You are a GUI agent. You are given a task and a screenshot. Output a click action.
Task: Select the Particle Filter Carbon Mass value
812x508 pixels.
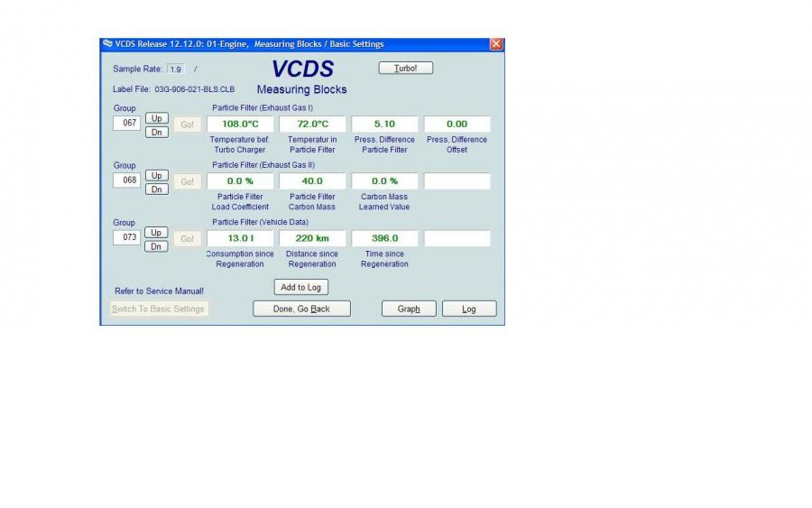312,181
